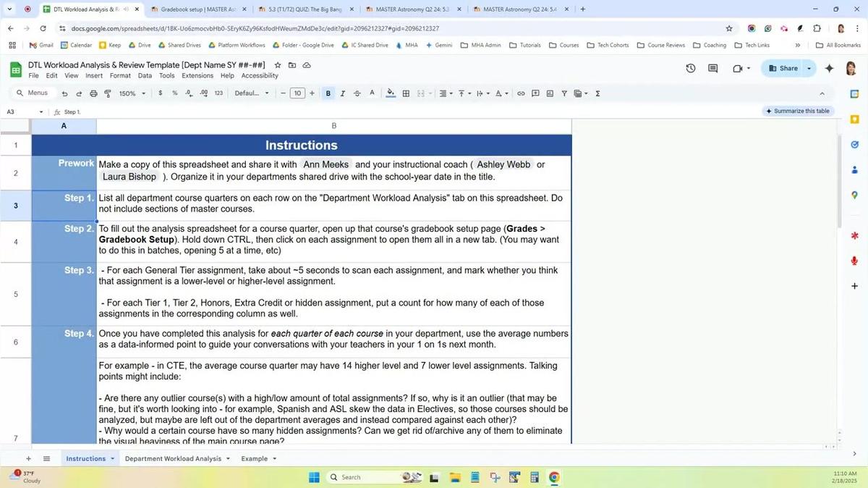Click the functions sigma icon

pyautogui.click(x=597, y=93)
